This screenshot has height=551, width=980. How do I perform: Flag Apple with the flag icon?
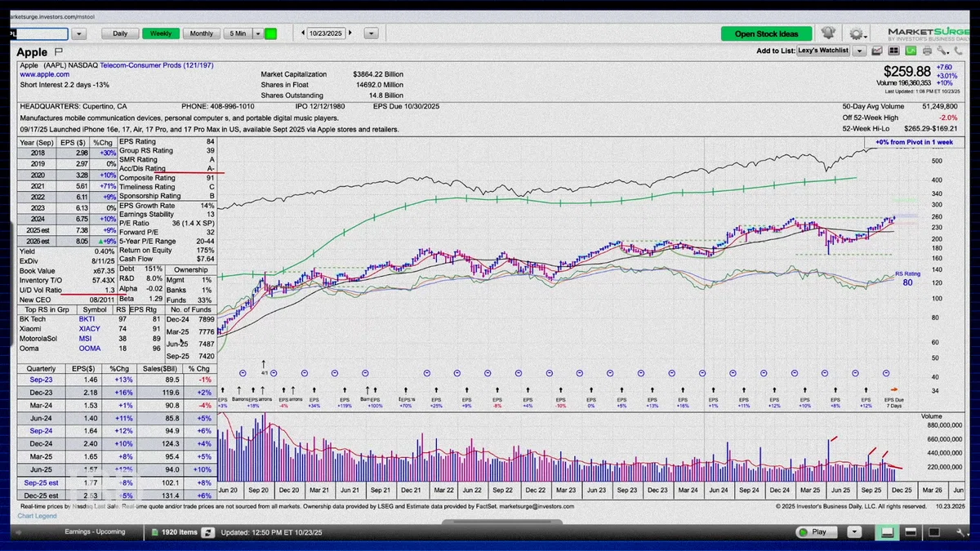tap(58, 51)
